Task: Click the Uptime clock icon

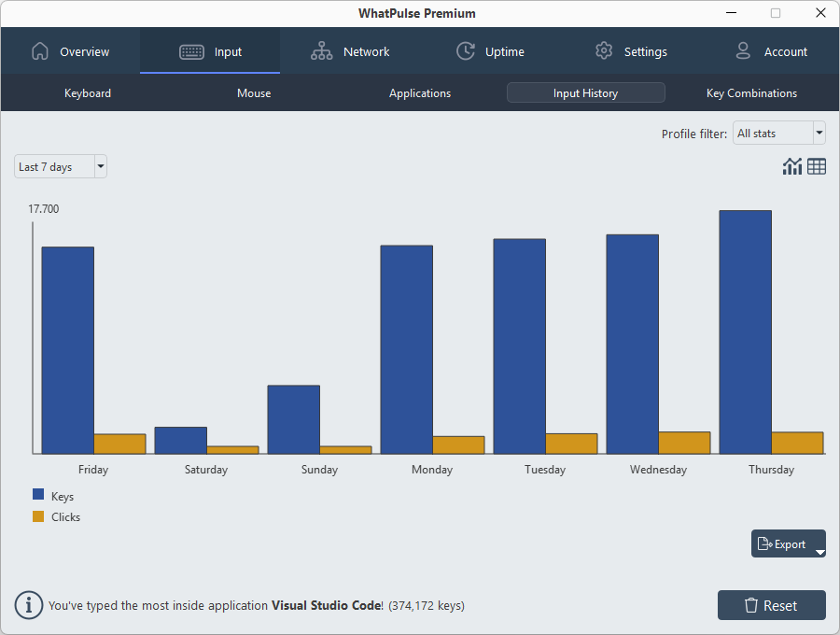Action: (466, 51)
